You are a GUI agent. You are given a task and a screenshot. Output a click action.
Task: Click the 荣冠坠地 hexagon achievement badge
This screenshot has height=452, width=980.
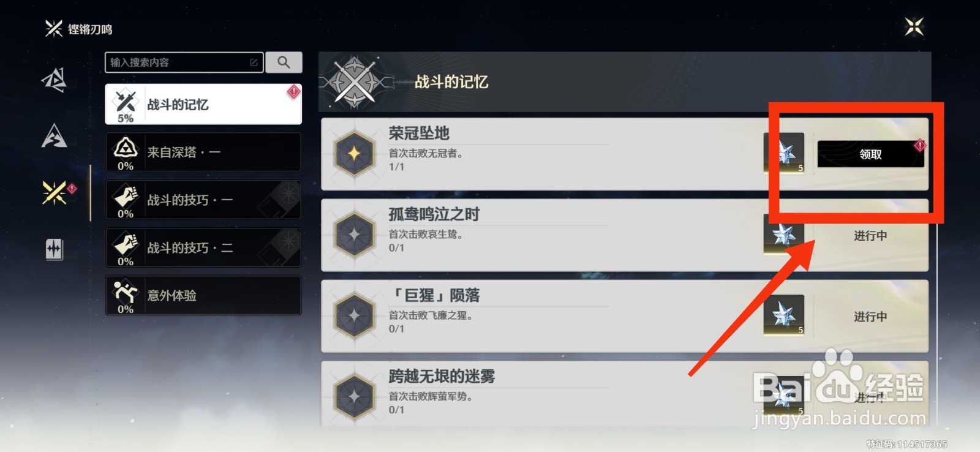[354, 153]
